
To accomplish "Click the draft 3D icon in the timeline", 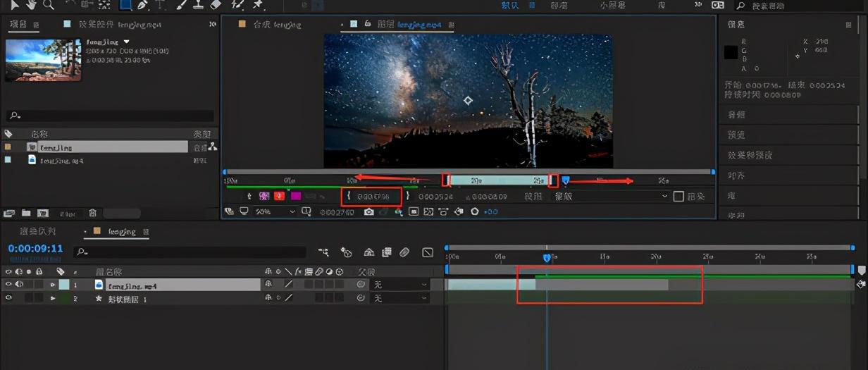I will coord(346,252).
